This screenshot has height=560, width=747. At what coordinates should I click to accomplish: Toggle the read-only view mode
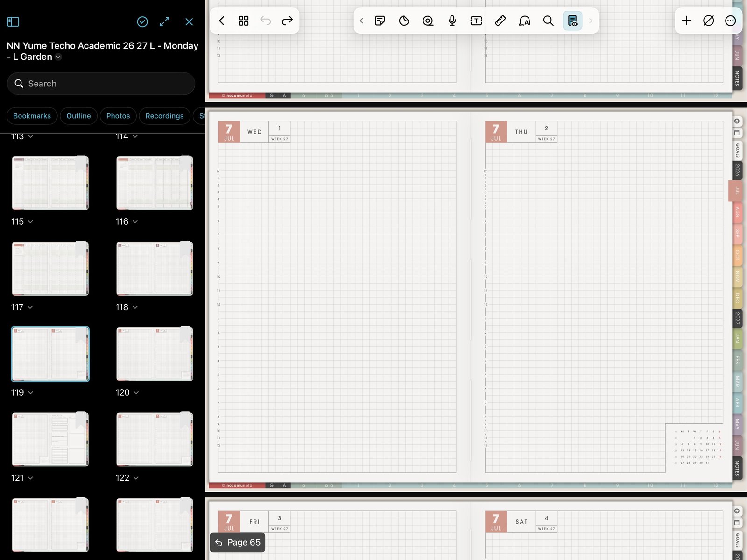[572, 21]
